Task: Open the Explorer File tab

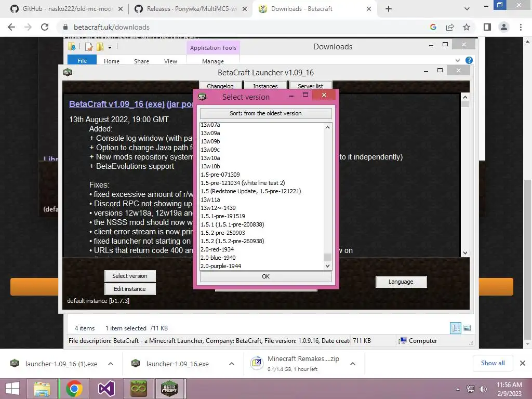Action: click(x=82, y=60)
